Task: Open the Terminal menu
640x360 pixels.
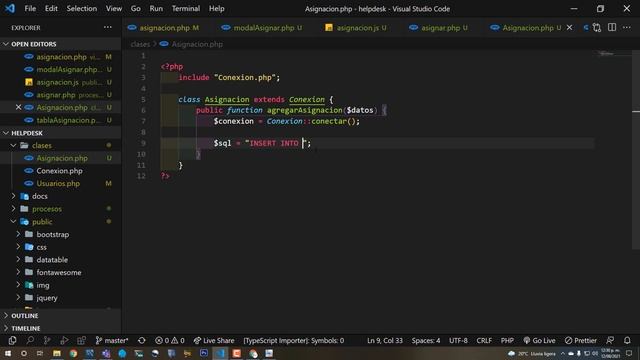Action: pos(186,9)
